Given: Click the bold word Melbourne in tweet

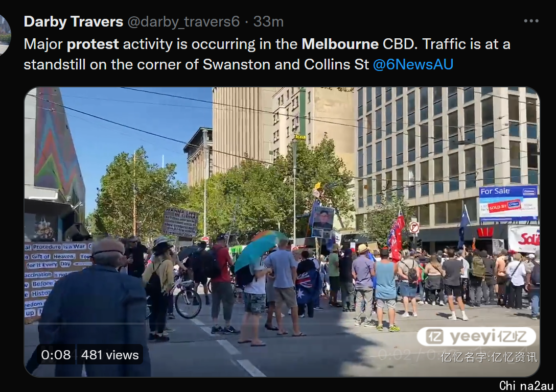Looking at the screenshot, I should coord(340,44).
